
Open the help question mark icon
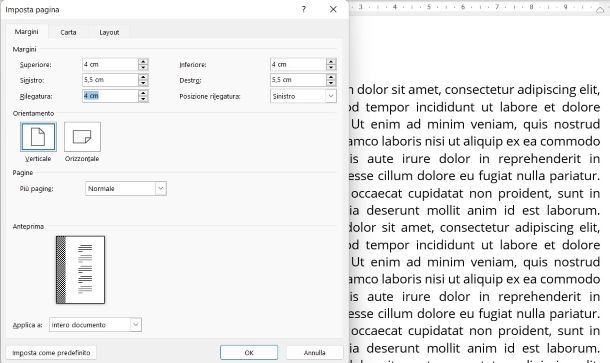303,9
